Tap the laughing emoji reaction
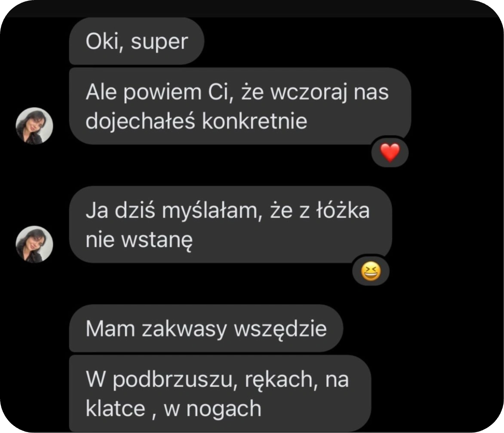Image resolution: width=504 pixels, height=433 pixels. (x=371, y=271)
